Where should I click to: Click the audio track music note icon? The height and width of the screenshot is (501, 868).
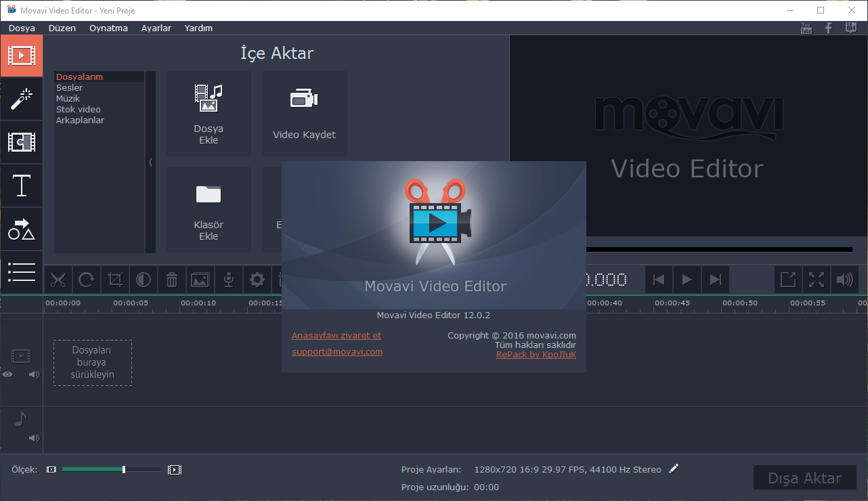point(20,420)
